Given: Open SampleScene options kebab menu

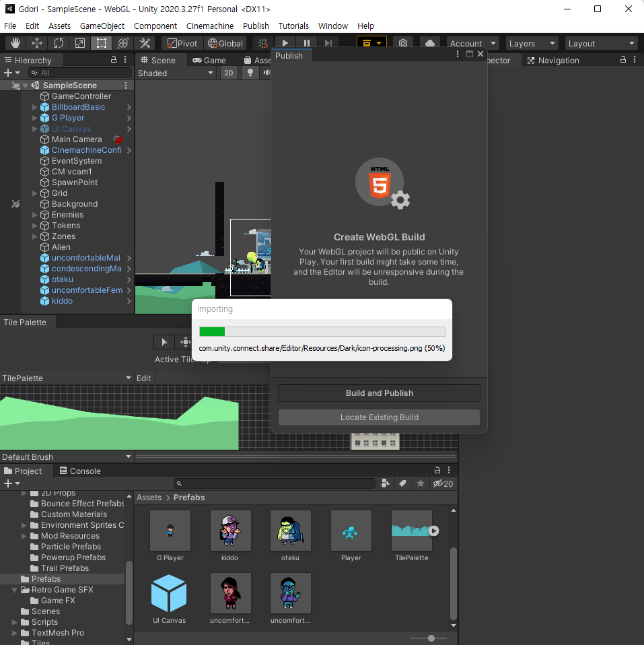Looking at the screenshot, I should click(x=126, y=85).
